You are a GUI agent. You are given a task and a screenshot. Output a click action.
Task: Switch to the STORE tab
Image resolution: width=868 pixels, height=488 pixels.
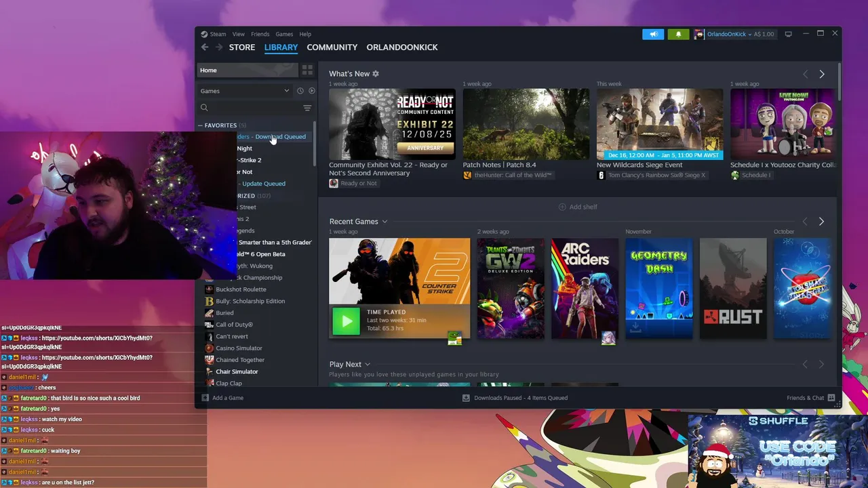(x=242, y=47)
